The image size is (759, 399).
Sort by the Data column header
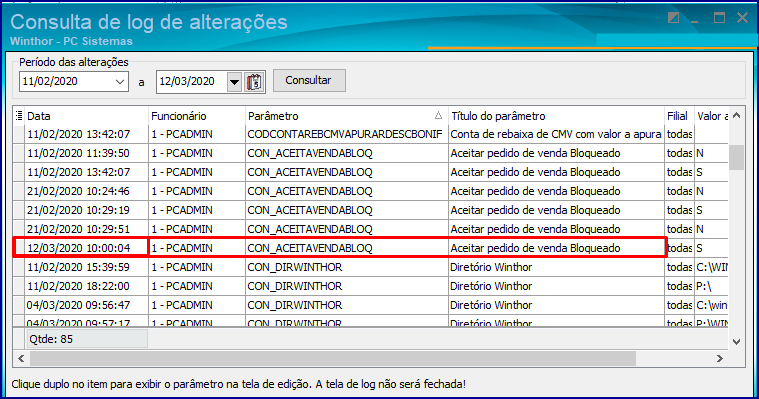coord(86,116)
